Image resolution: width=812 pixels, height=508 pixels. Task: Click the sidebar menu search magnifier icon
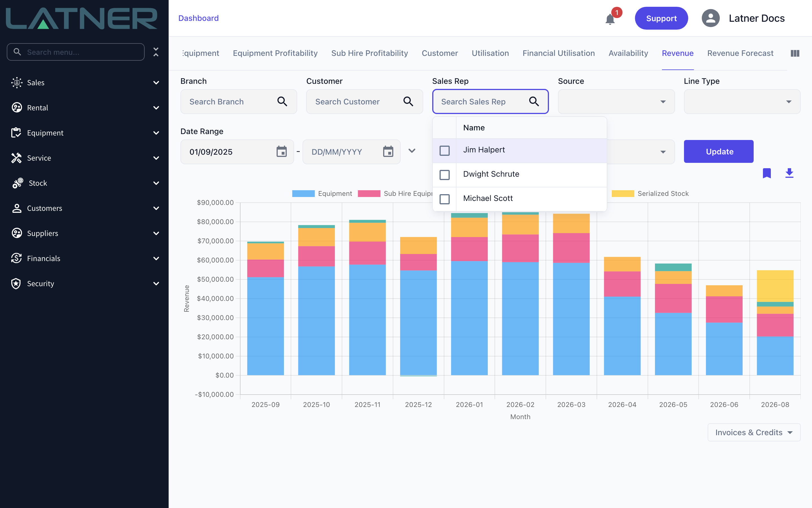pos(17,52)
